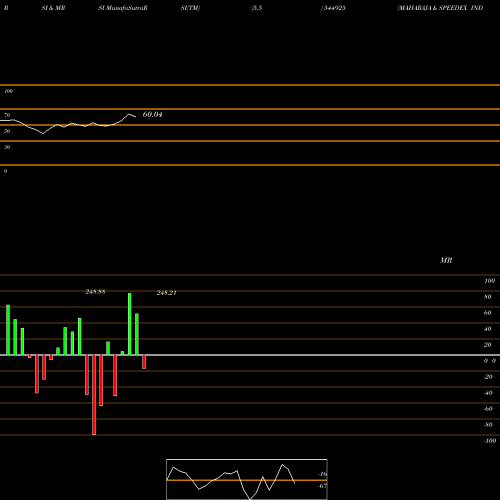The width and height of the screenshot is (500, 500).
Task: Click the -80 label on MR axis
Action: tap(488, 425)
